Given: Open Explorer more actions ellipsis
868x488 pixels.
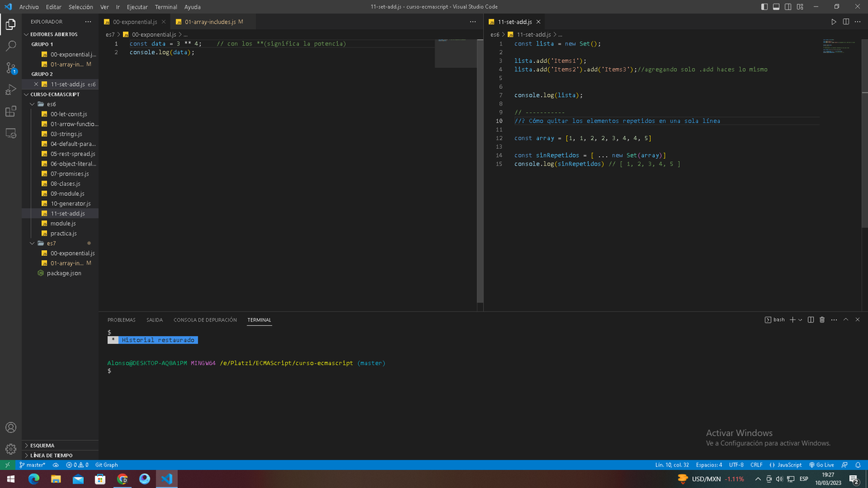Looking at the screenshot, I should [x=88, y=22].
